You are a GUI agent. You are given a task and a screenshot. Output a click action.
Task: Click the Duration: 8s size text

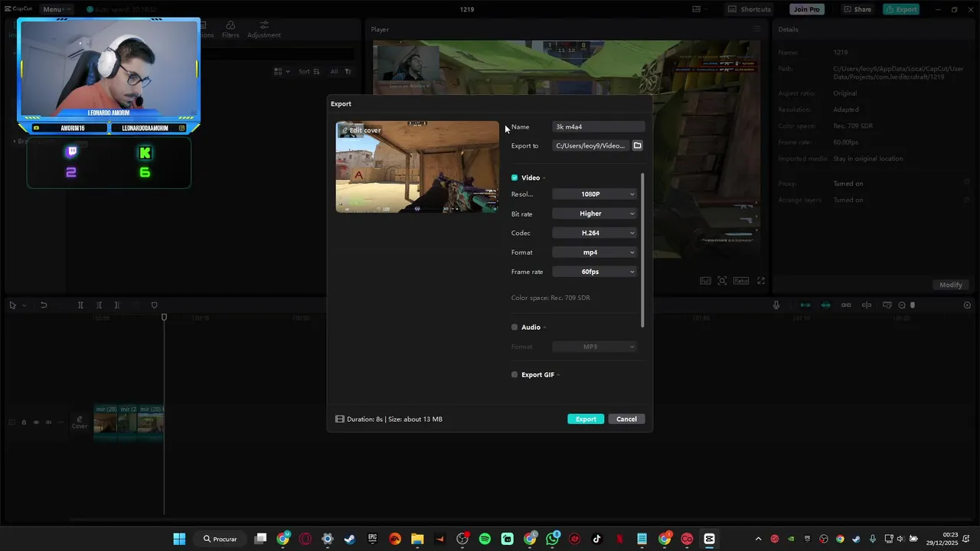click(x=394, y=419)
